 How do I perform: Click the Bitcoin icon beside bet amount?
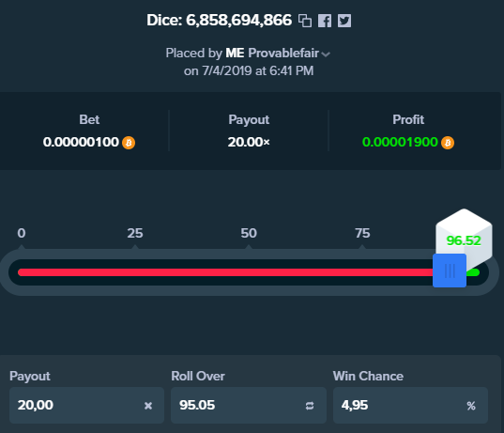click(129, 143)
